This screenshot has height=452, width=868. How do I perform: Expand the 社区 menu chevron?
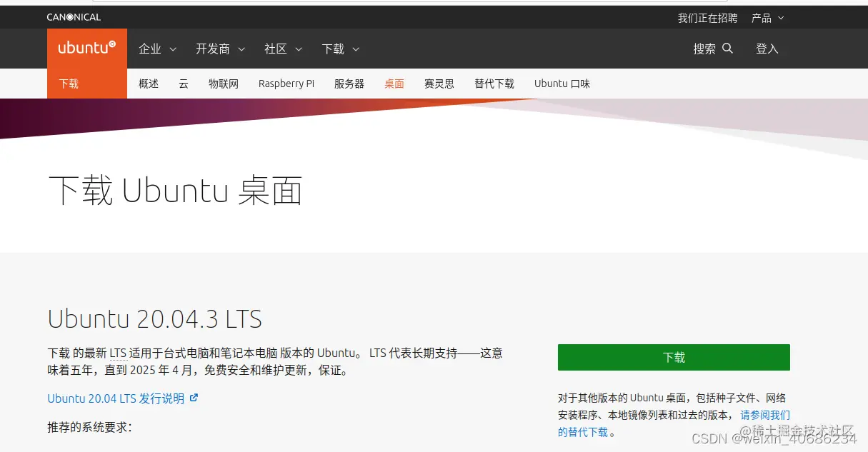299,49
